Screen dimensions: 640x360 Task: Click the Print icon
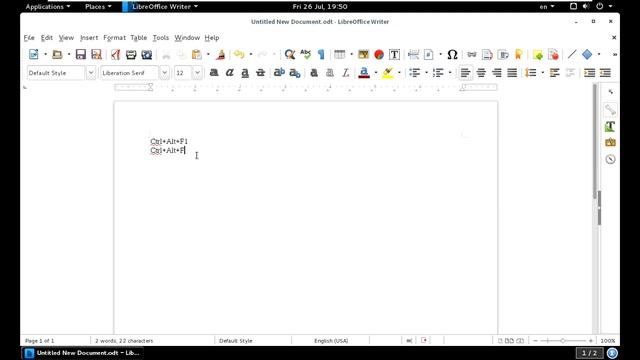tap(131, 54)
